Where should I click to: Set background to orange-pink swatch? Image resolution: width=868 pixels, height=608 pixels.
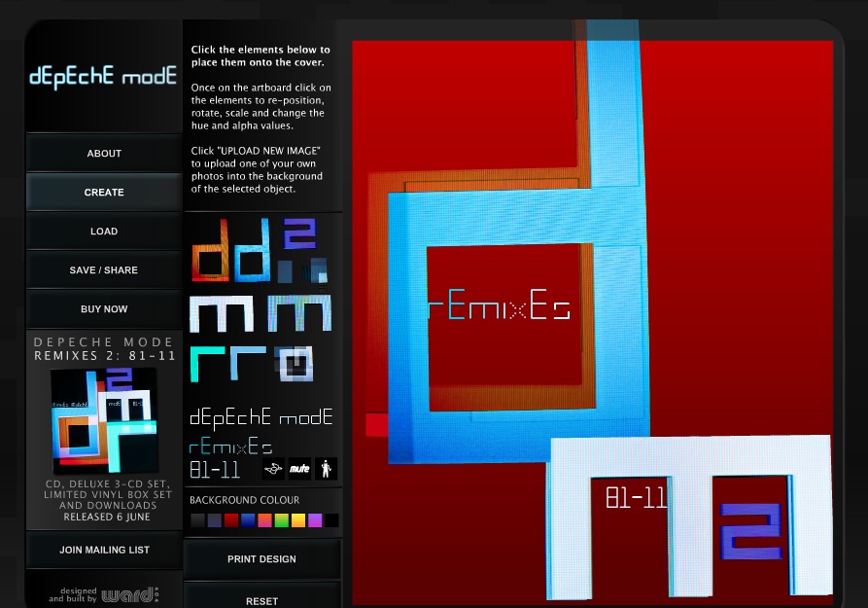click(x=264, y=519)
